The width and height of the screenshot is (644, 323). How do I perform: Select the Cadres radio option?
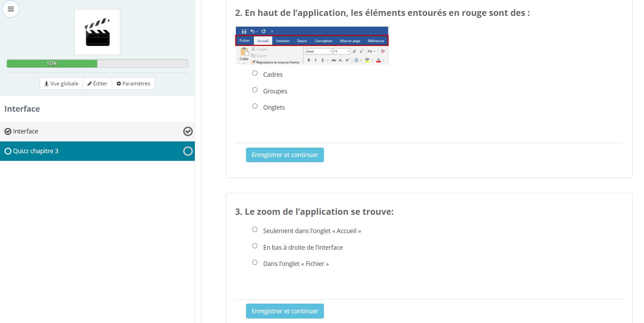tap(255, 73)
